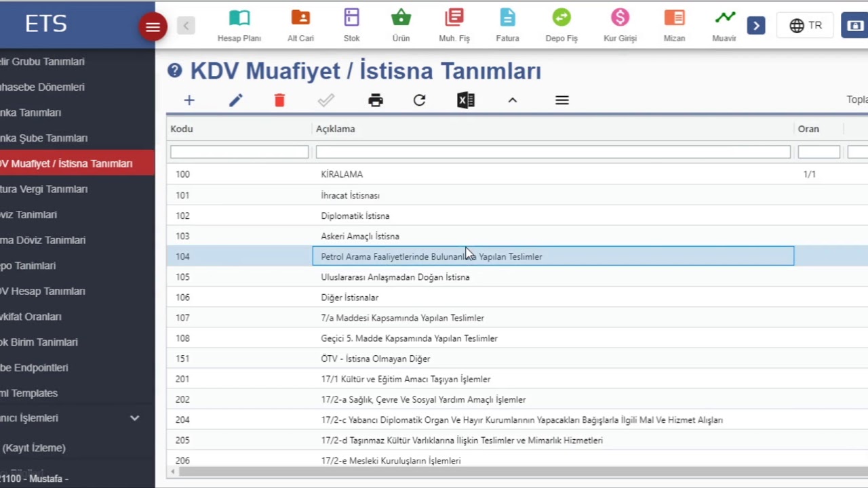Open the Fatura shortcut

507,26
